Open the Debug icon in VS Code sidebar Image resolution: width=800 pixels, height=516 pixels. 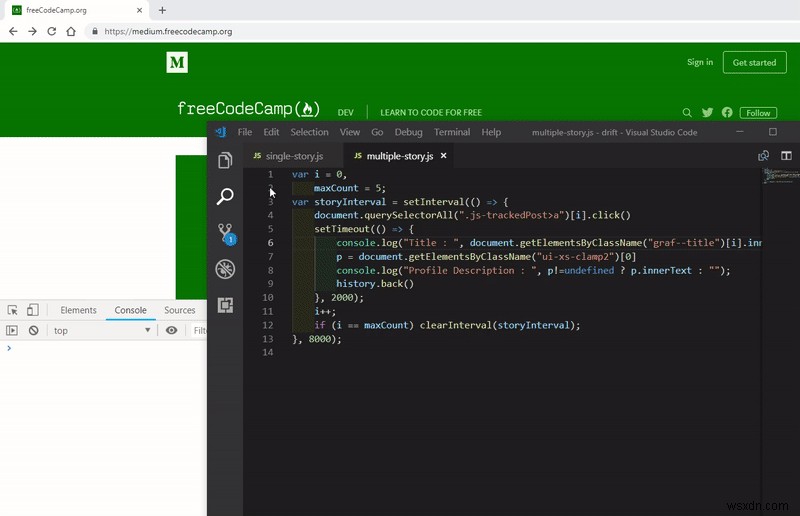tap(225, 269)
